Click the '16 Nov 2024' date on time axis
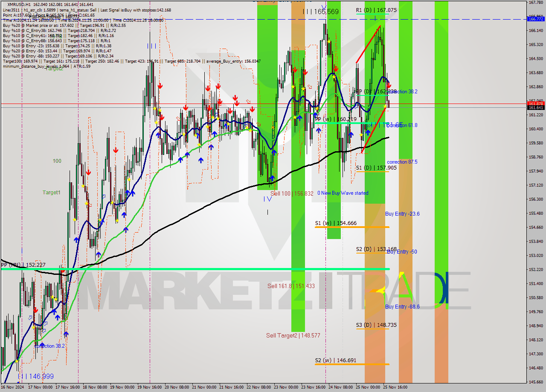 click(13, 388)
